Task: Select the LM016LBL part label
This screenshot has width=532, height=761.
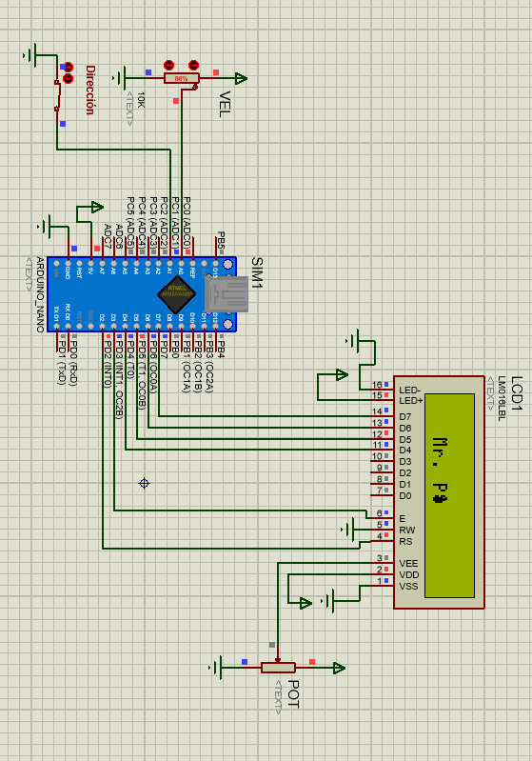Action: (x=502, y=398)
